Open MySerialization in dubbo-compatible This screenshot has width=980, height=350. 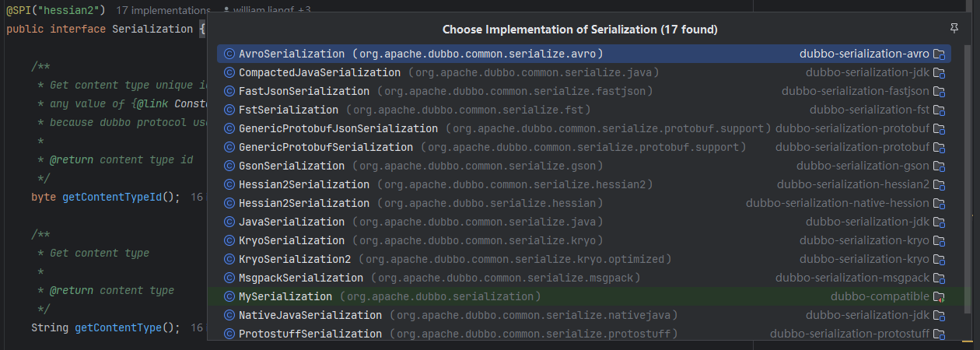tap(285, 297)
